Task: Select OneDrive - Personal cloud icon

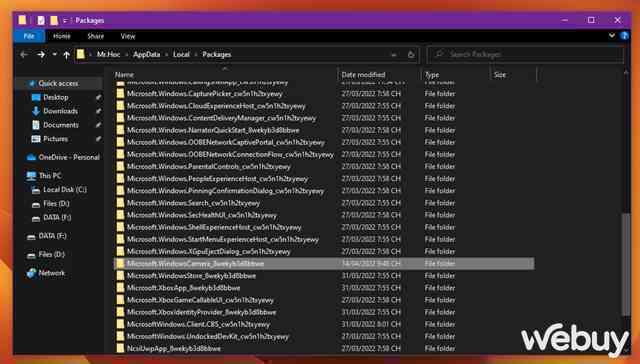Action: point(31,158)
